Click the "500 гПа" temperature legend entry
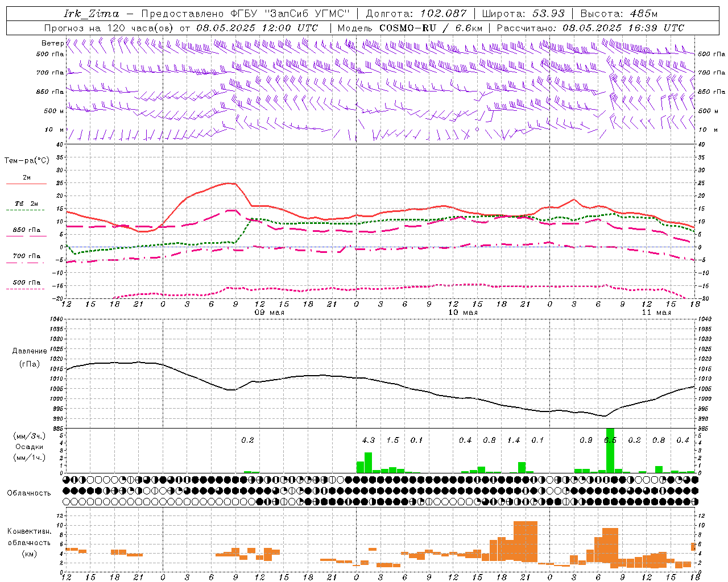Image resolution: width=728 pixels, height=582 pixels. [27, 282]
